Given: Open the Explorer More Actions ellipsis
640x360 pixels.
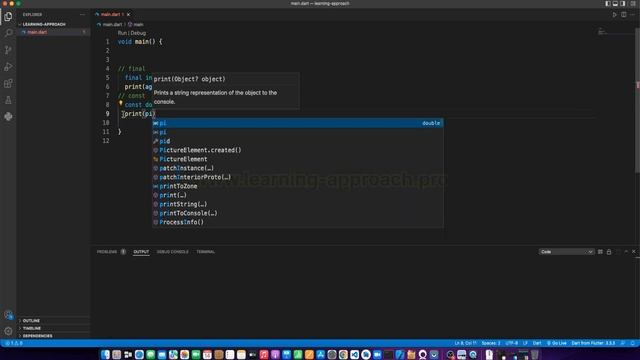Looking at the screenshot, I should click(x=82, y=15).
